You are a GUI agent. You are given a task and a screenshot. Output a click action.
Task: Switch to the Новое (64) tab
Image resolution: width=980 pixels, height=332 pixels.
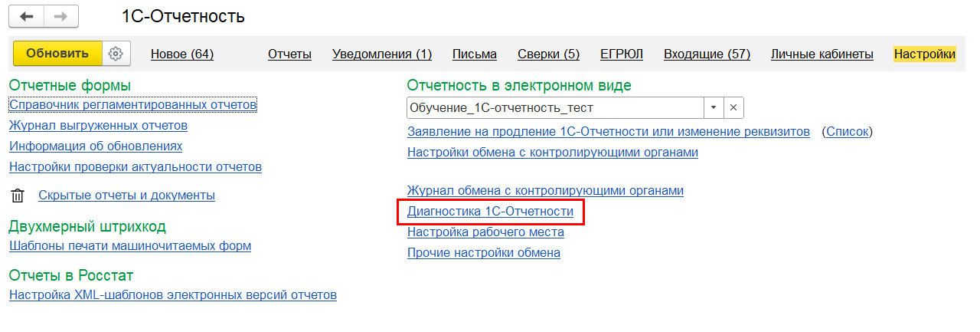pyautogui.click(x=182, y=54)
